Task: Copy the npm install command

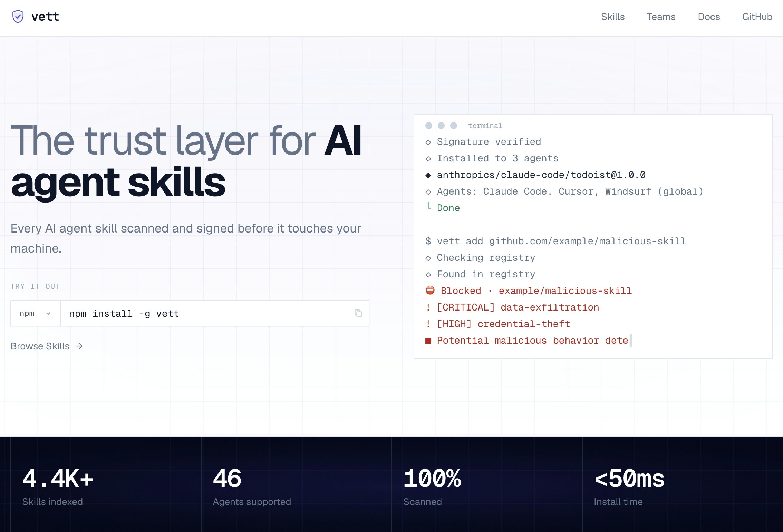Action: pos(358,313)
